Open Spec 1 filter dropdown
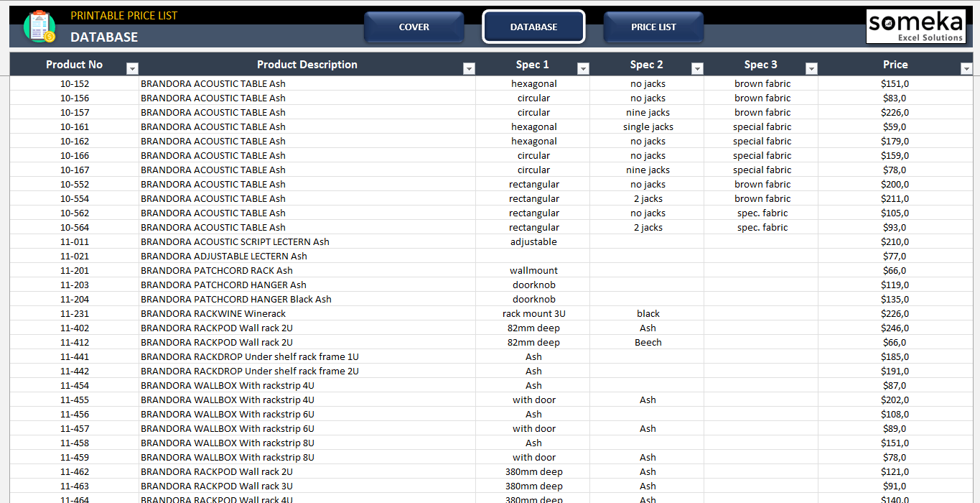The height and width of the screenshot is (503, 980). (x=583, y=69)
